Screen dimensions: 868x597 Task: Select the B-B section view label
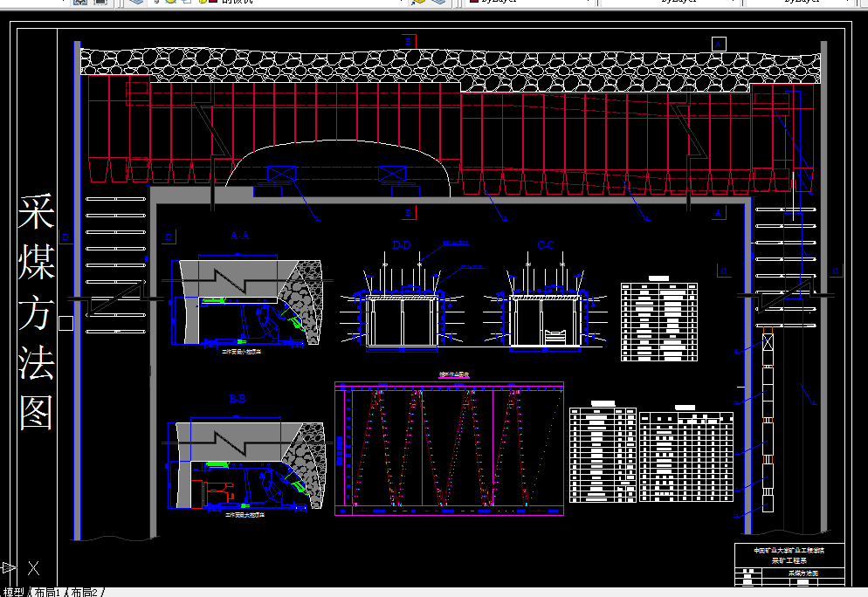238,399
